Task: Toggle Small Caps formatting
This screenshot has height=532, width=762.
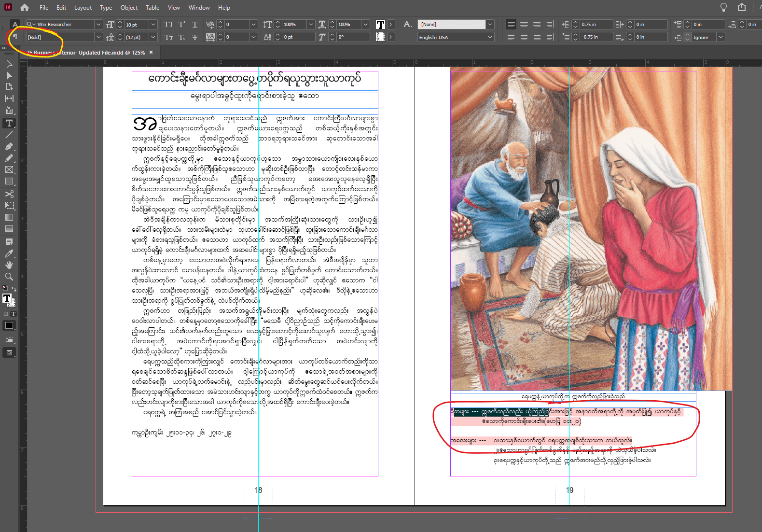Action: pyautogui.click(x=168, y=37)
